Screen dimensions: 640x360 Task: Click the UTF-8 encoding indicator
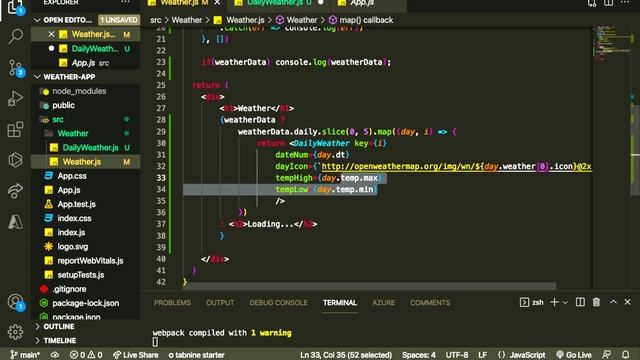click(x=457, y=355)
